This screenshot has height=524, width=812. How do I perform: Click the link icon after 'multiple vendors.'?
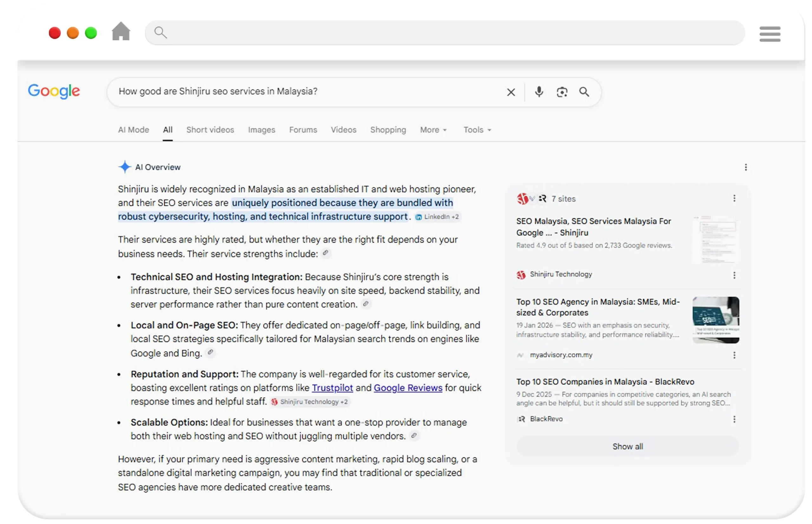(x=414, y=435)
